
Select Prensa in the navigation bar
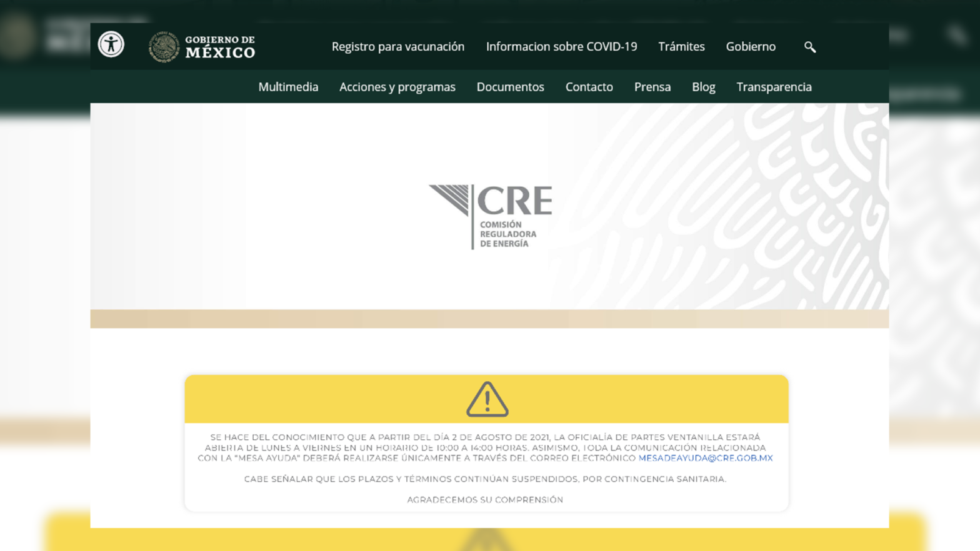(652, 87)
